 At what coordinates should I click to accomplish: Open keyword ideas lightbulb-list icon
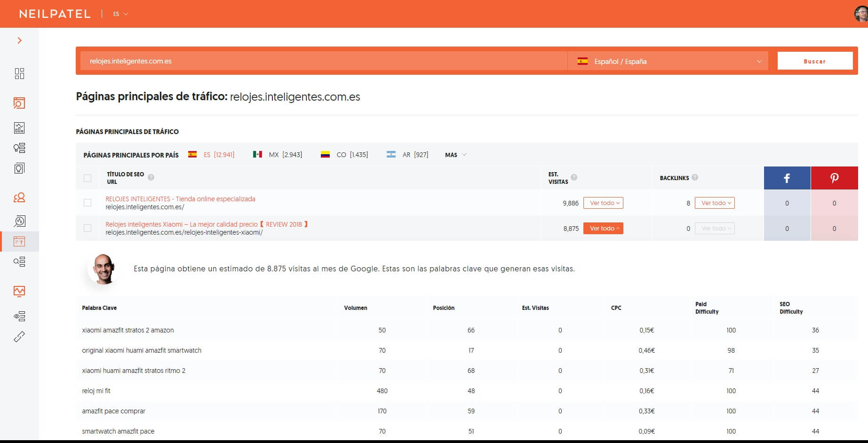pyautogui.click(x=19, y=148)
